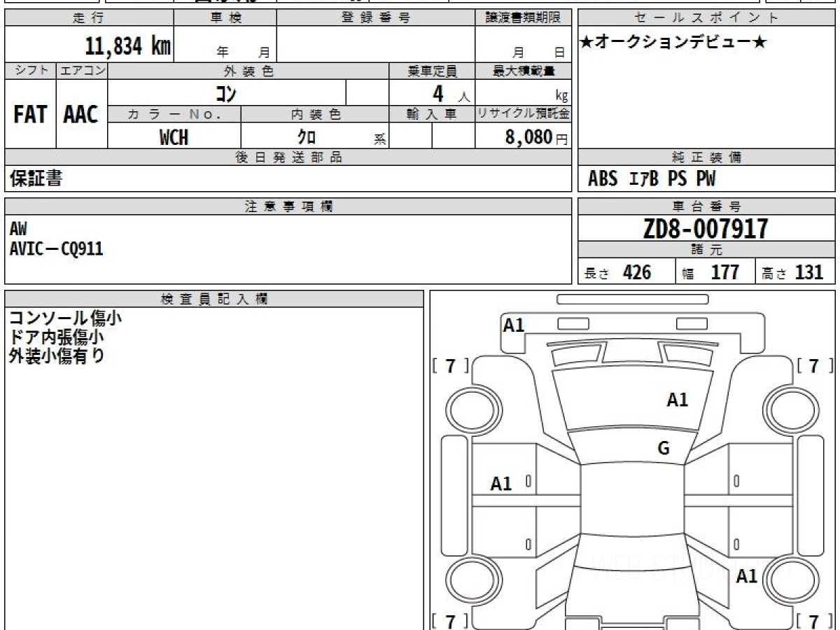Click the 検査員記入欄 header

coord(214,299)
